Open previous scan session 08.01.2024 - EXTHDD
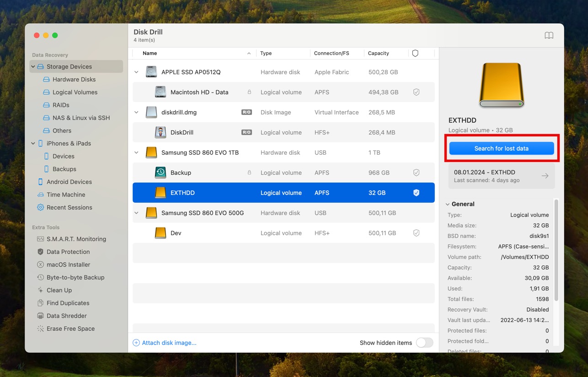 501,176
